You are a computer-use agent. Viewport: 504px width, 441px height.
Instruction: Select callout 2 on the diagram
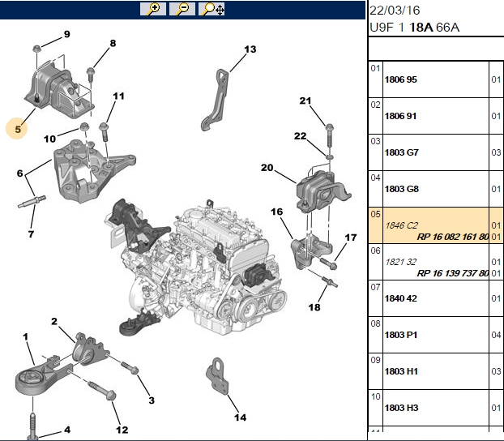tap(54, 321)
